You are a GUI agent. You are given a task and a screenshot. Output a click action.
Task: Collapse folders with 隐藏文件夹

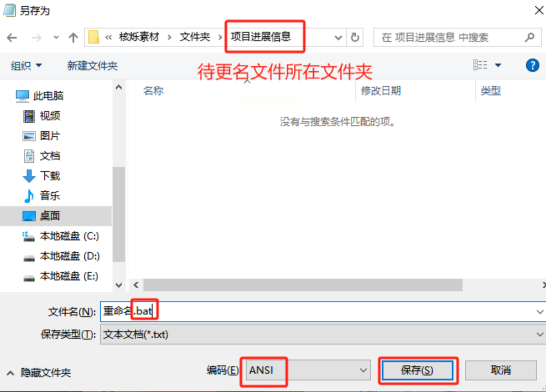pos(39,372)
